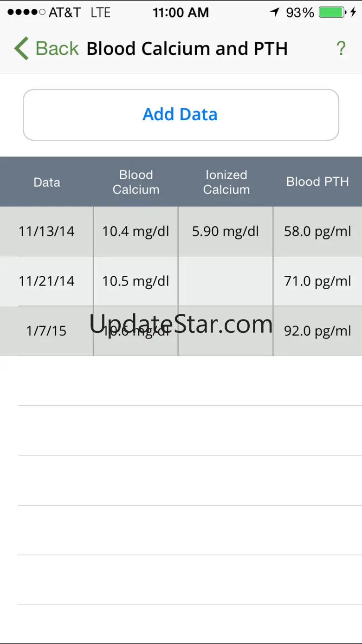
Task: Tap the Ionized Calcium column header
Action: (x=226, y=182)
